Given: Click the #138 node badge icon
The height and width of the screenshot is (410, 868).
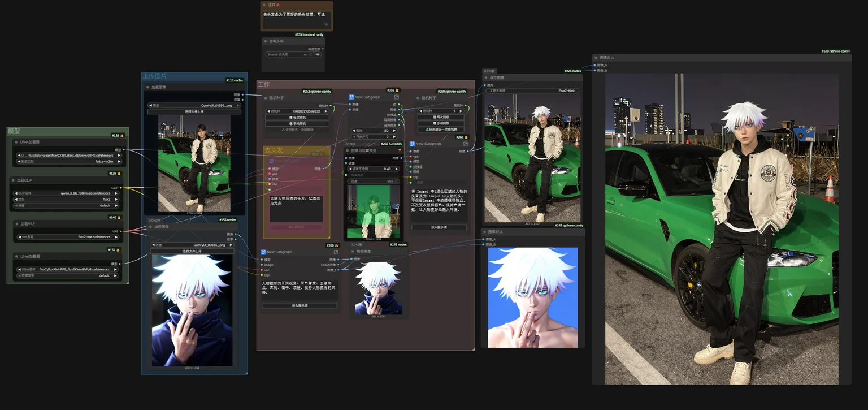Looking at the screenshot, I should pyautogui.click(x=122, y=136).
